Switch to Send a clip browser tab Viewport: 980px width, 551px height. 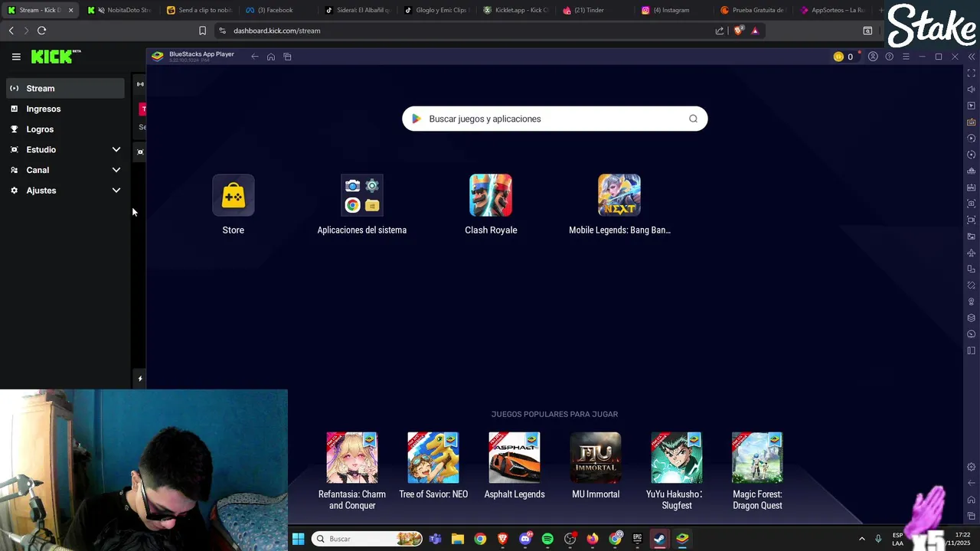point(199,10)
